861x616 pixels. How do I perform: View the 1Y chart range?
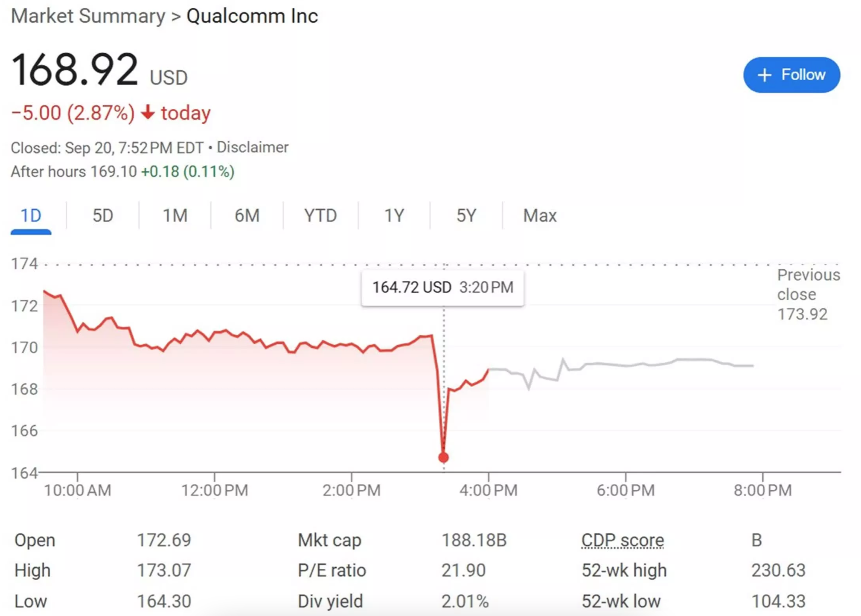(x=394, y=216)
